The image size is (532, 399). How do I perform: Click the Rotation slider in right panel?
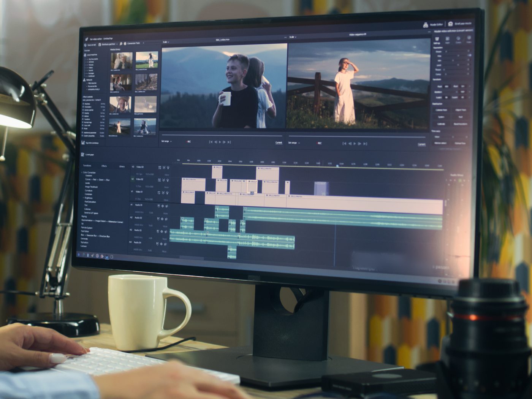tap(450, 92)
